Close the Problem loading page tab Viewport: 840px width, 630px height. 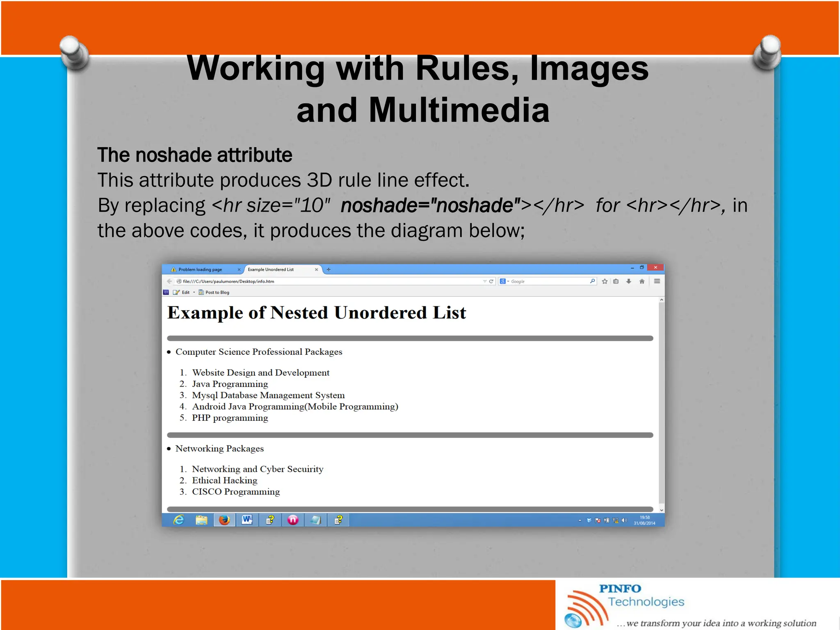click(239, 269)
